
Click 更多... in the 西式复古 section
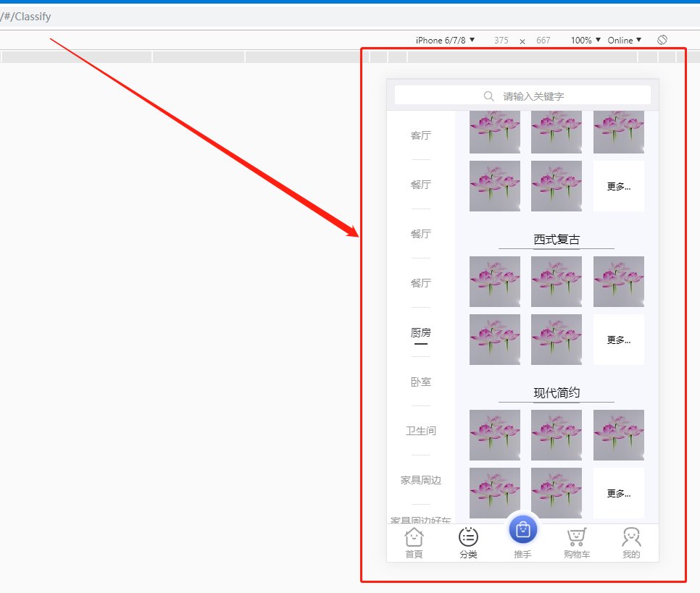coord(619,340)
